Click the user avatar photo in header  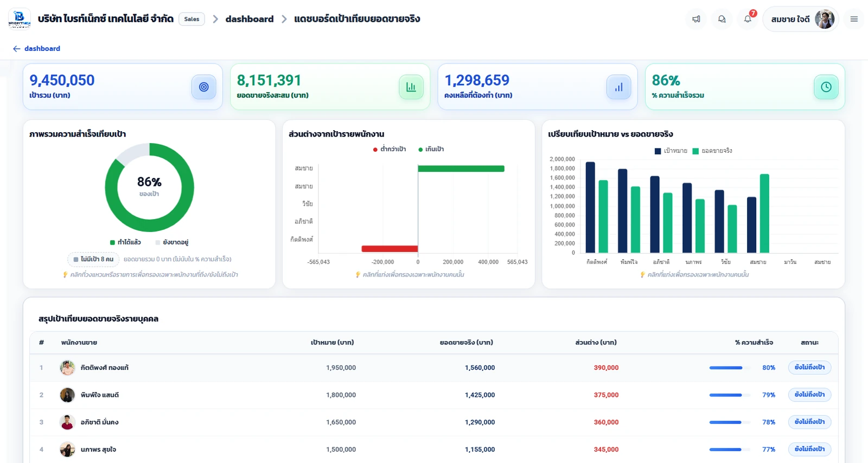tap(825, 19)
